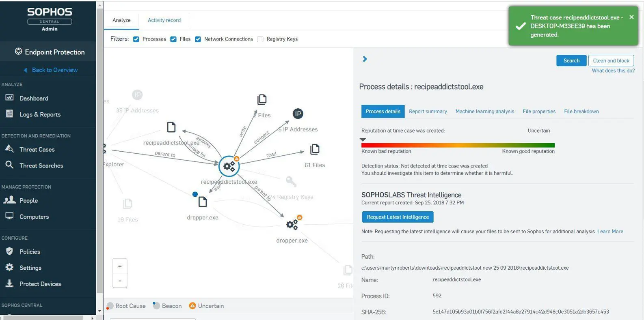Screen dimensions: 644x320
Task: Select the recipeaddictstool.exe file node
Action: pyautogui.click(x=171, y=127)
